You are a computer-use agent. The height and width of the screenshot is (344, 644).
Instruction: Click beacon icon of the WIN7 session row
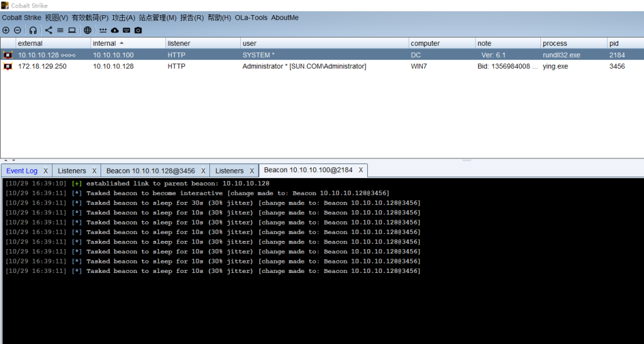(x=8, y=66)
